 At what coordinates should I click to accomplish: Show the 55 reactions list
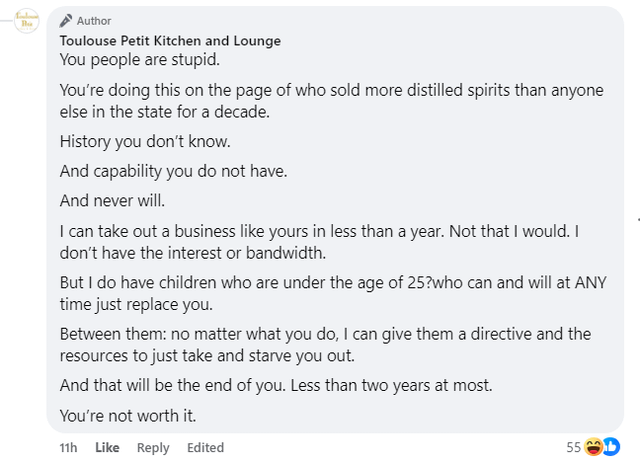[x=574, y=447]
